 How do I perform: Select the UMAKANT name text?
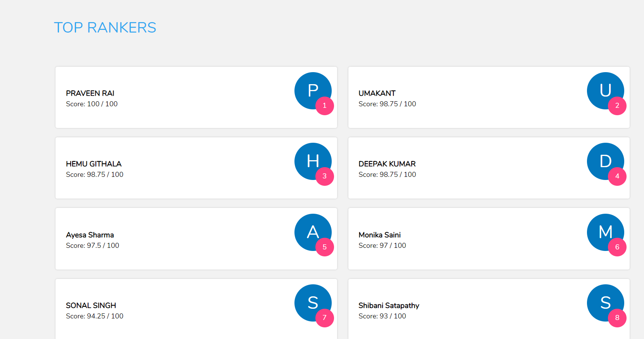tap(377, 93)
